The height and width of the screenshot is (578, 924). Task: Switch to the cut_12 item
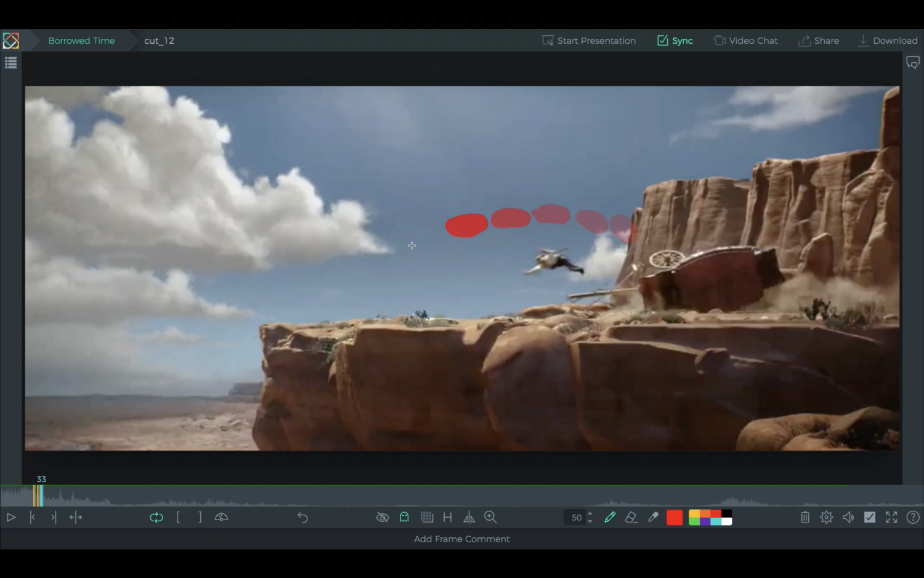[159, 41]
